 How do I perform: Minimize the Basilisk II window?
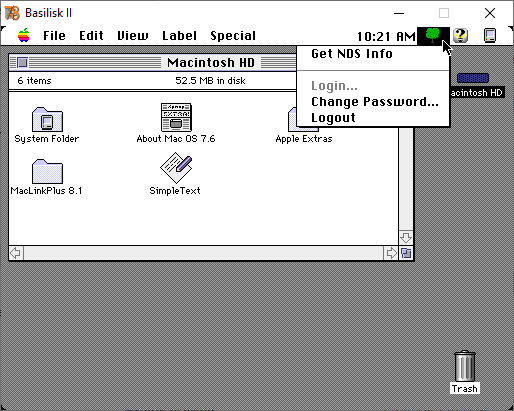click(399, 13)
